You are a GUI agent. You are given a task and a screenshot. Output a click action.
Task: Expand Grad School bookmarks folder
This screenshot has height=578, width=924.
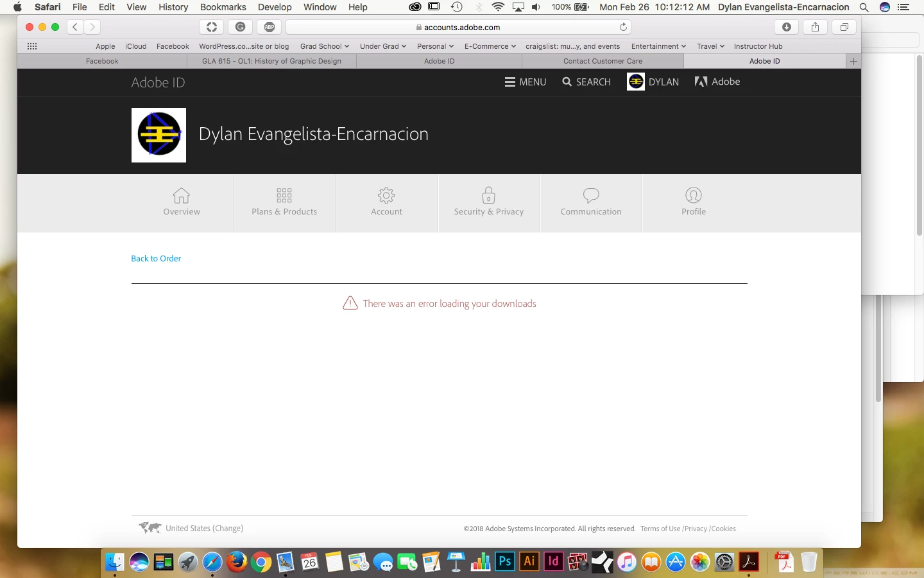point(325,46)
